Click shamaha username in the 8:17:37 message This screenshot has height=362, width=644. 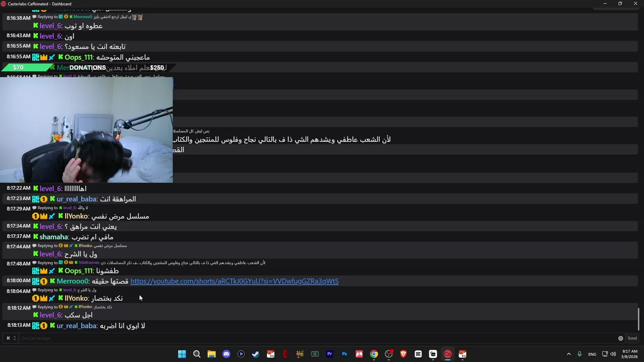point(53,237)
